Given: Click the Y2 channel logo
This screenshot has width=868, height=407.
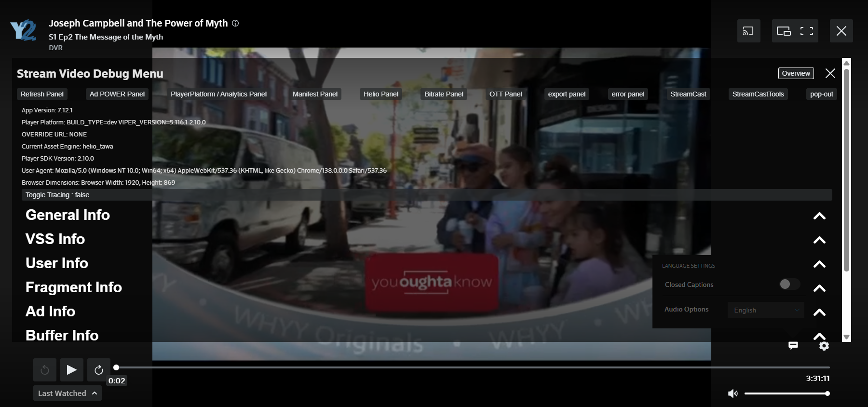Looking at the screenshot, I should coord(23,30).
